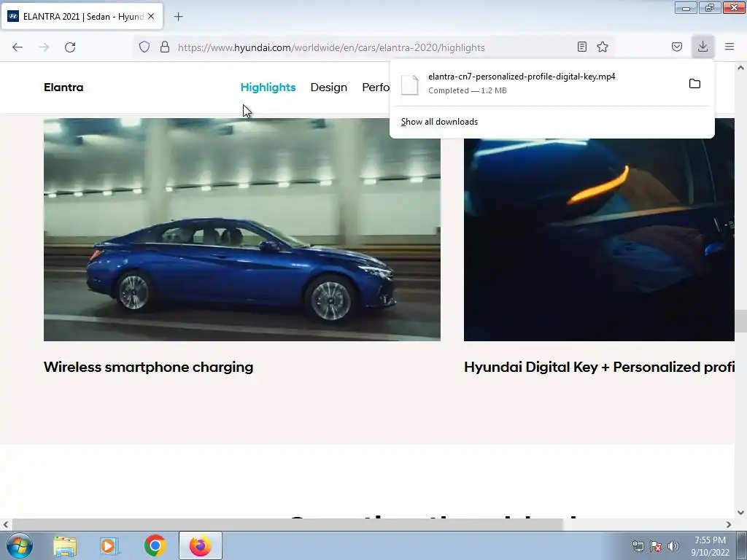
Task: Click the Elantra model title
Action: click(63, 87)
